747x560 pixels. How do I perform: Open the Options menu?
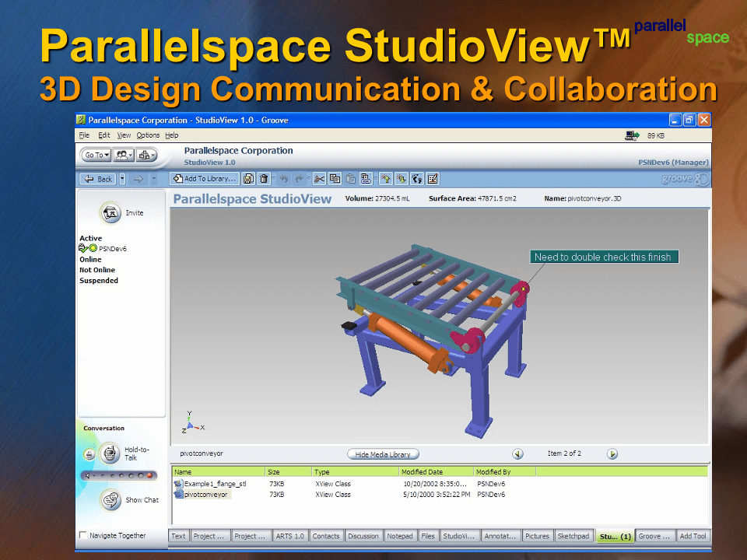point(148,135)
